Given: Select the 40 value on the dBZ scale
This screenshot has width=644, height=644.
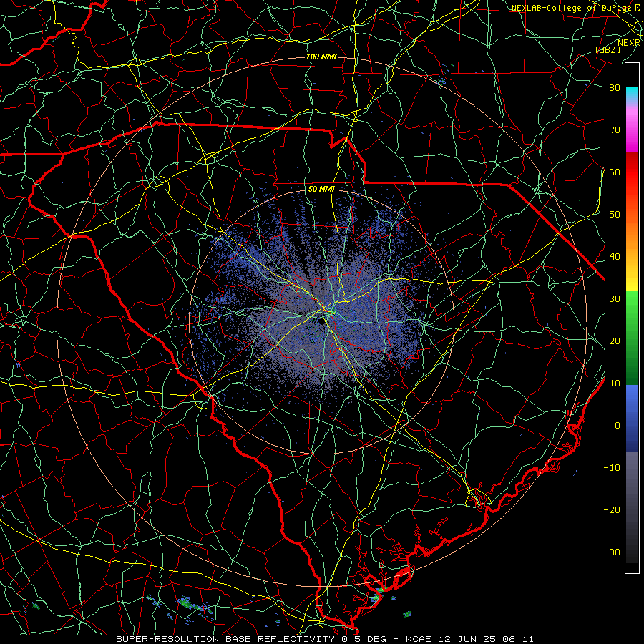Looking at the screenshot, I should 615,257.
